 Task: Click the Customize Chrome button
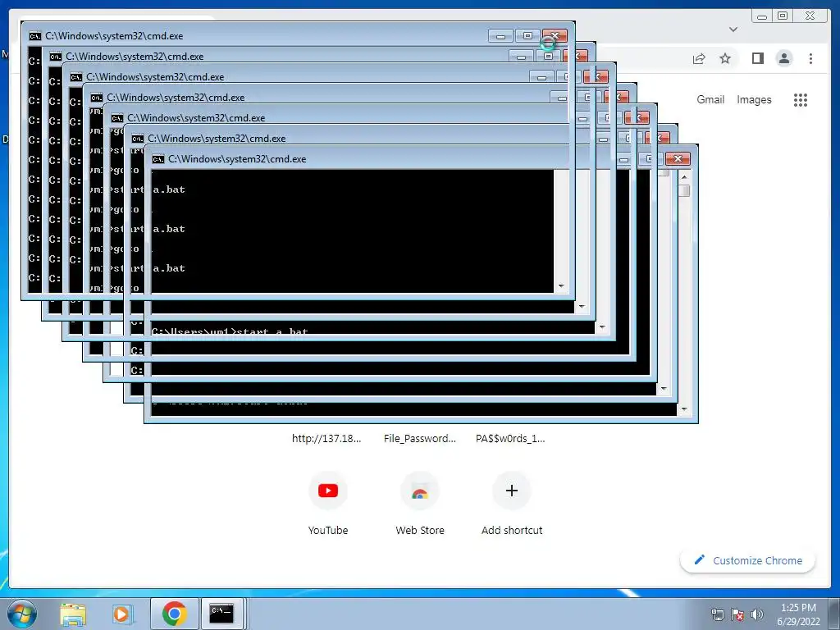tap(747, 560)
